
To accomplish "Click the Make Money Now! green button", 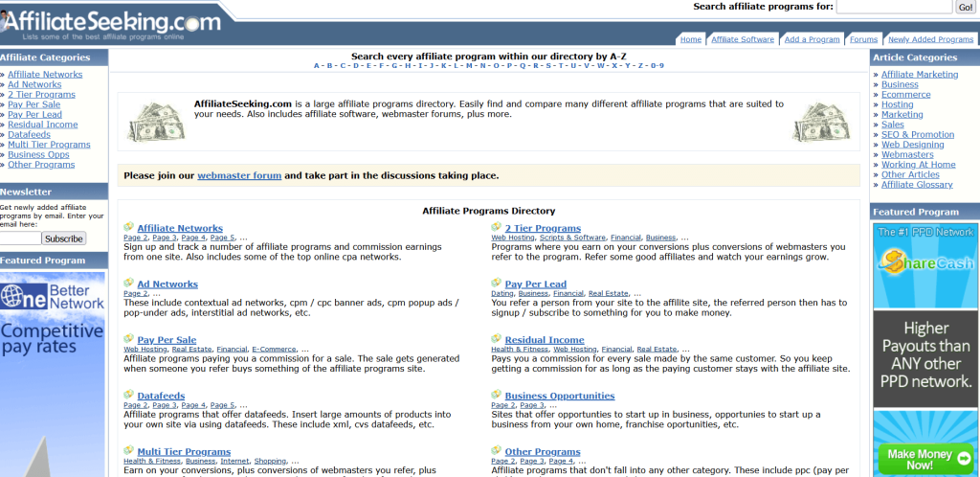I will click(x=925, y=460).
